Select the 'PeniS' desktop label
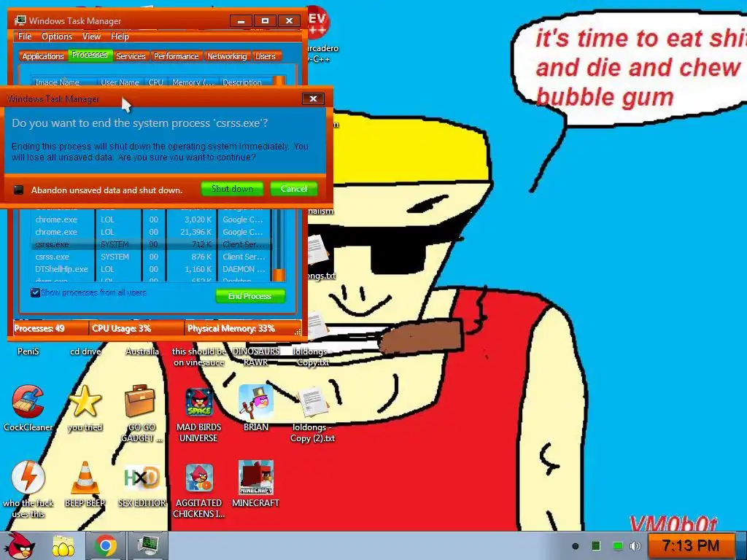This screenshot has height=560, width=747. click(28, 351)
